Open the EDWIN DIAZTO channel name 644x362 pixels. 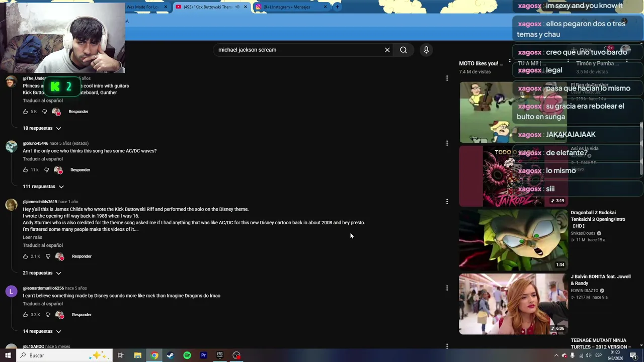coord(584,291)
